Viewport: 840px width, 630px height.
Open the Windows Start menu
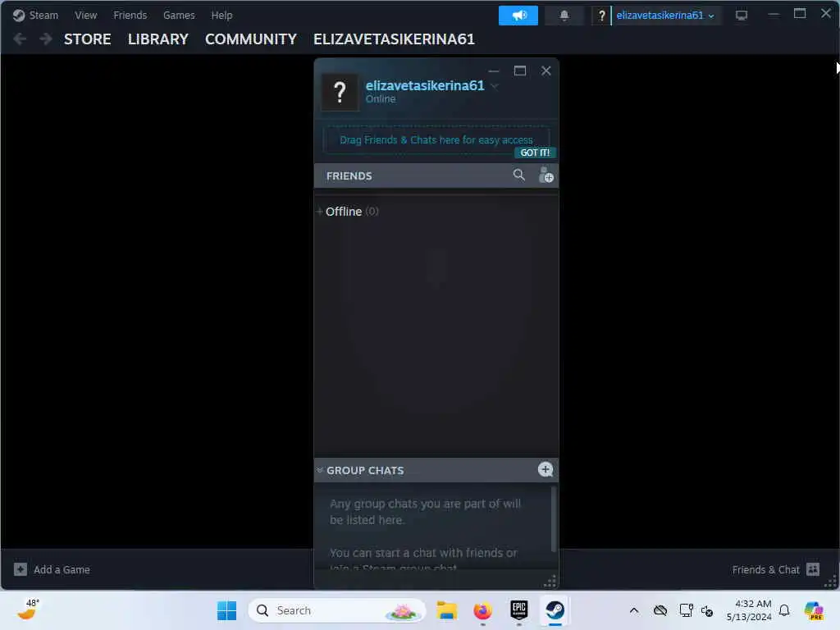click(226, 610)
